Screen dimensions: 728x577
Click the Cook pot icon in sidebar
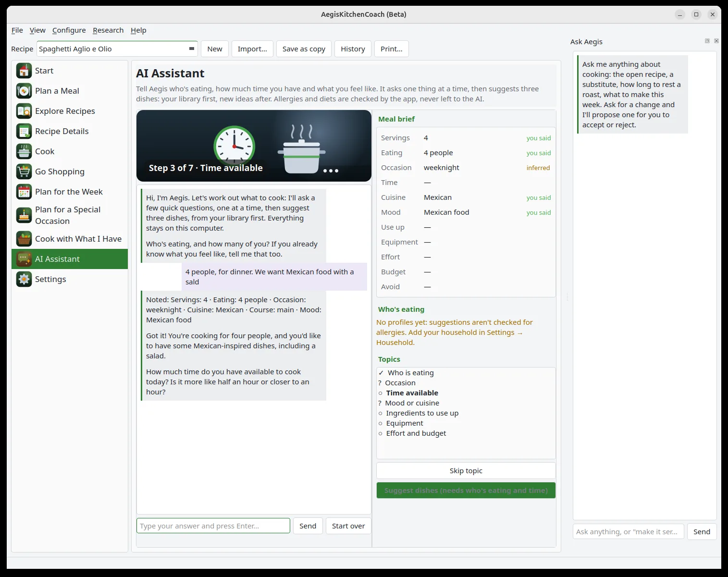coord(24,151)
